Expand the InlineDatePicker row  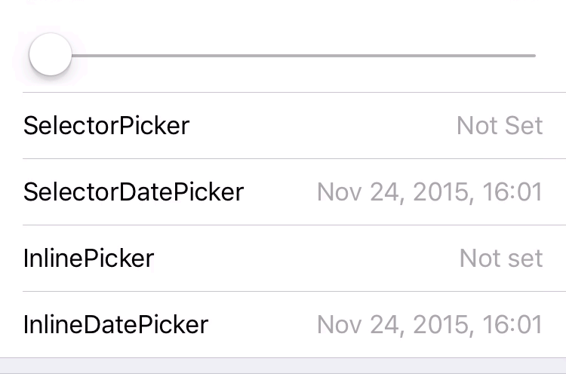(283, 325)
